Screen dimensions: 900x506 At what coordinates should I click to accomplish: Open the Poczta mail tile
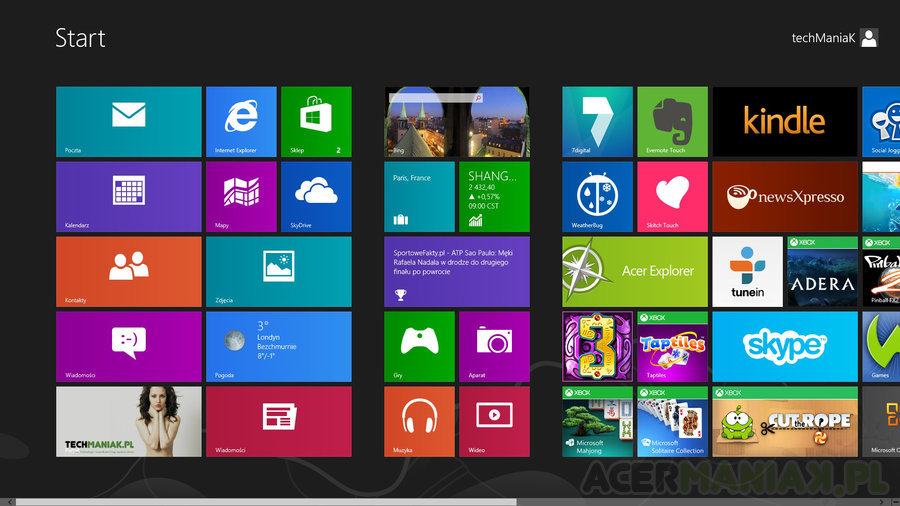[129, 122]
